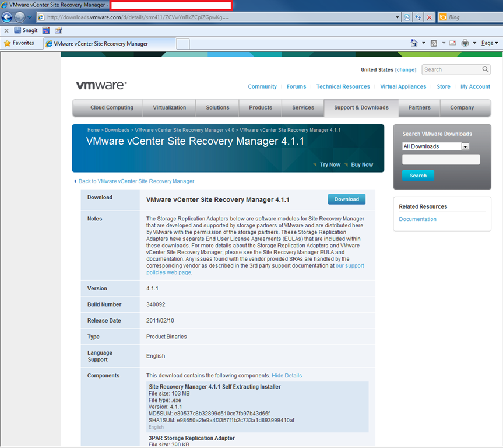Viewport: 503px width, 448px height.
Task: Click the Site Recovery Manager v4.0 breadcrumb
Action: [x=184, y=130]
